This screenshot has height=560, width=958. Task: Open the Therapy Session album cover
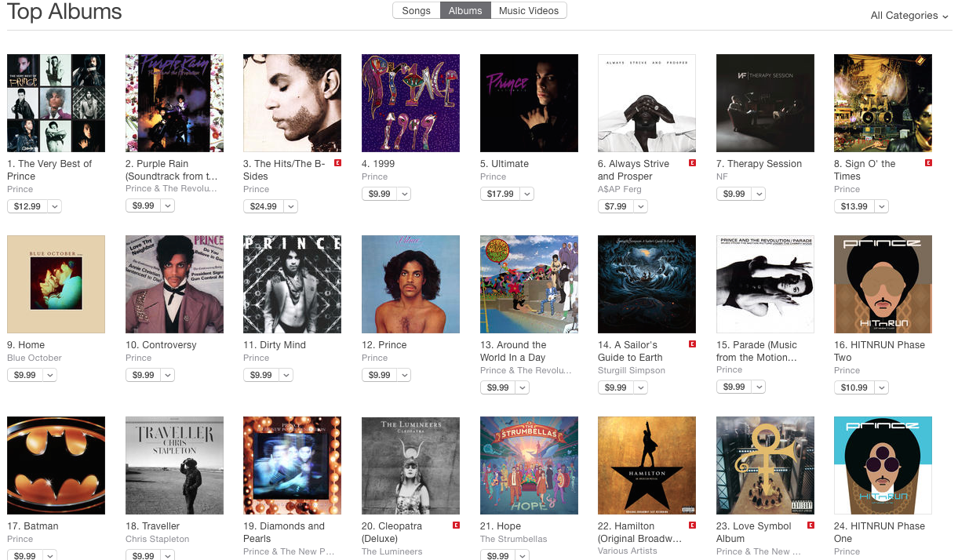click(x=765, y=103)
